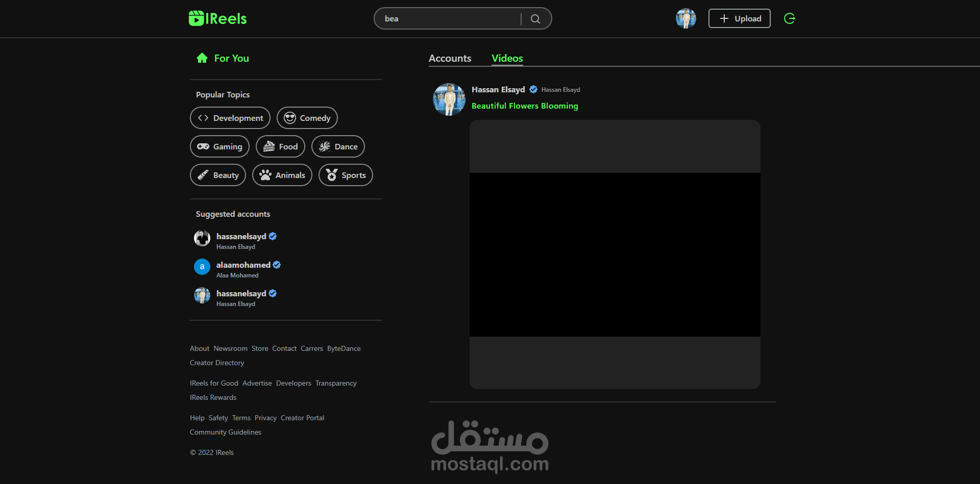Image resolution: width=980 pixels, height=484 pixels.
Task: Open the alaamohamed suggested account
Action: click(243, 265)
